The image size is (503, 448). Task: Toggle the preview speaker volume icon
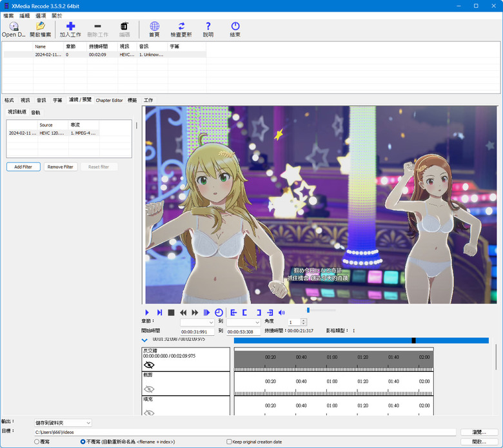point(282,313)
